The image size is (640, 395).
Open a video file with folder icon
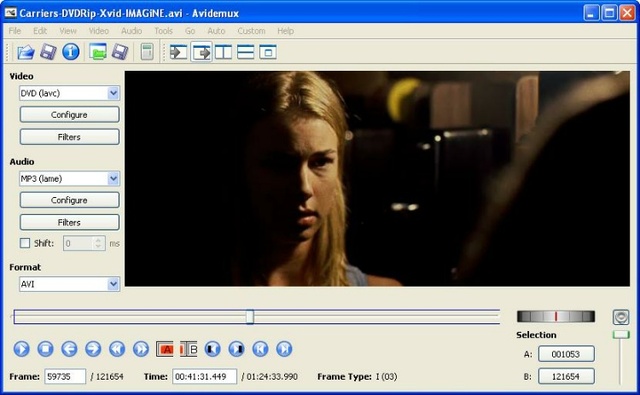click(x=25, y=52)
